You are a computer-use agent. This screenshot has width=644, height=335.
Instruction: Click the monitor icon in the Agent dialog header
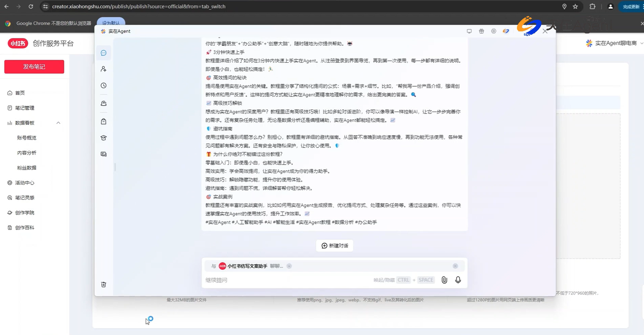469,31
